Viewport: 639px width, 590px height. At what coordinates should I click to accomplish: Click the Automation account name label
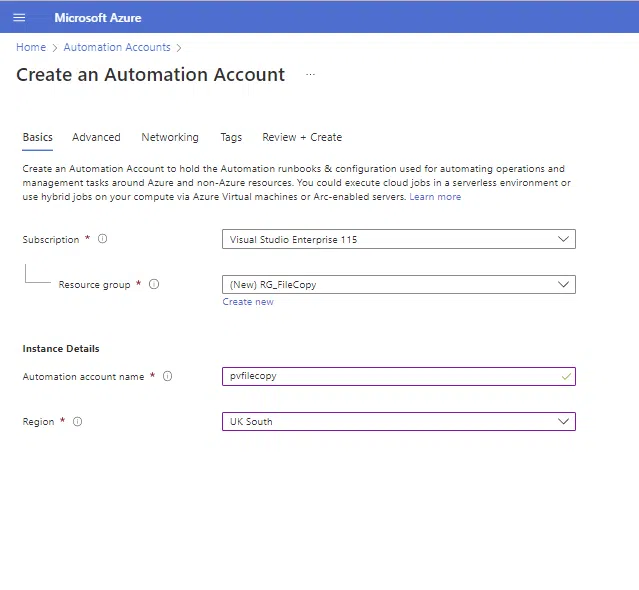click(83, 376)
